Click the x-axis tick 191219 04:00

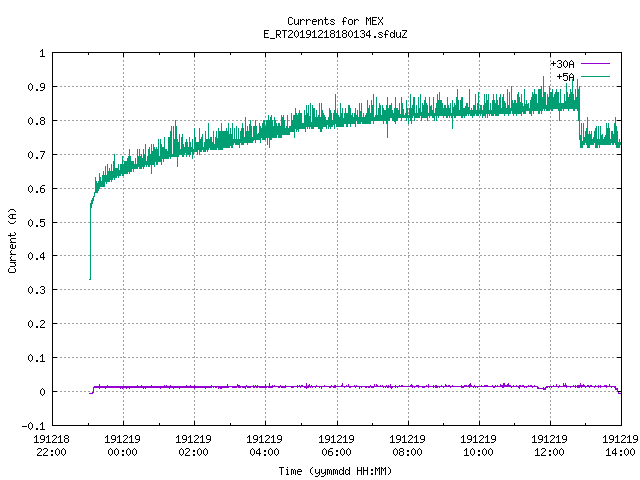(264, 445)
